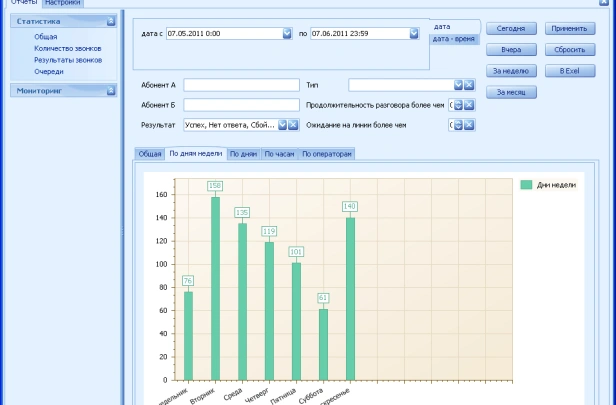This screenshot has height=405, width=616.
Task: Select the дата - время filter mode
Action: pyautogui.click(x=454, y=38)
